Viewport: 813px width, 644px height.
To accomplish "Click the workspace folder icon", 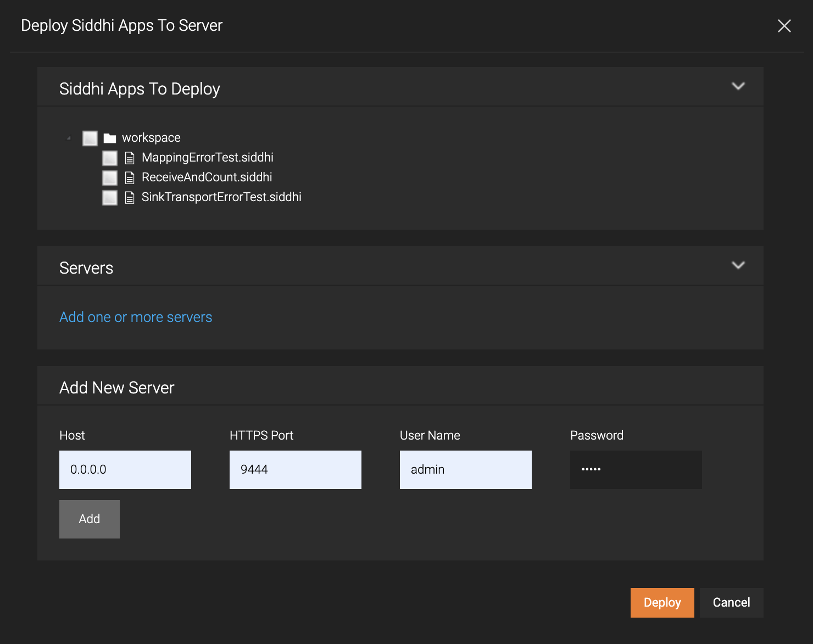I will click(110, 138).
